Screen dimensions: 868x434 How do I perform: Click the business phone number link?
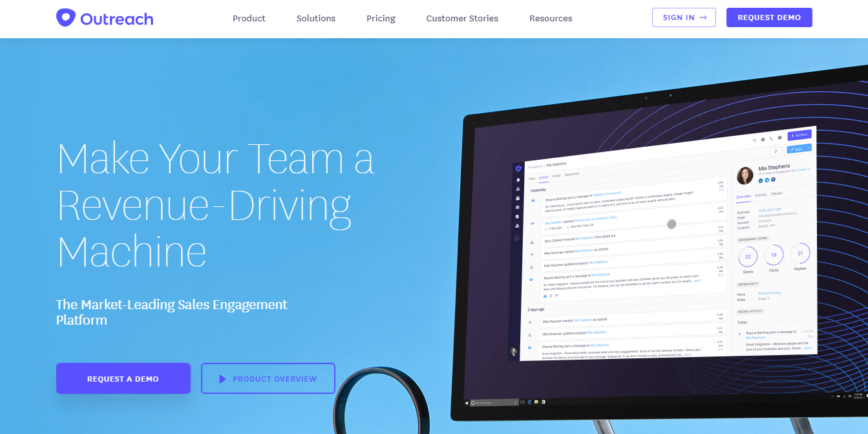[x=769, y=210]
